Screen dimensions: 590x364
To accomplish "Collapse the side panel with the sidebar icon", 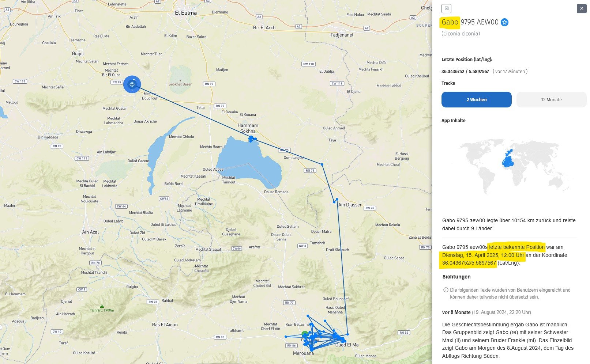I will (x=446, y=8).
